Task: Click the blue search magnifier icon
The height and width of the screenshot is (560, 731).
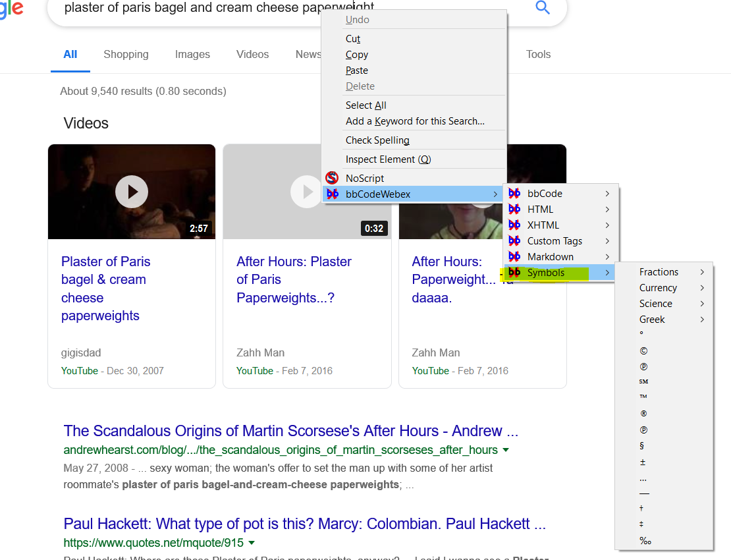Action: tap(542, 7)
